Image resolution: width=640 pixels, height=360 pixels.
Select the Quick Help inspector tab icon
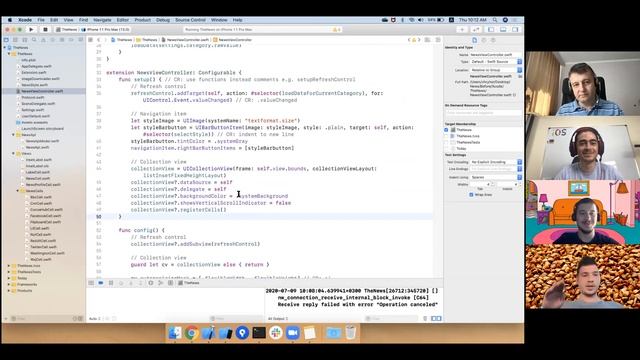(493, 40)
